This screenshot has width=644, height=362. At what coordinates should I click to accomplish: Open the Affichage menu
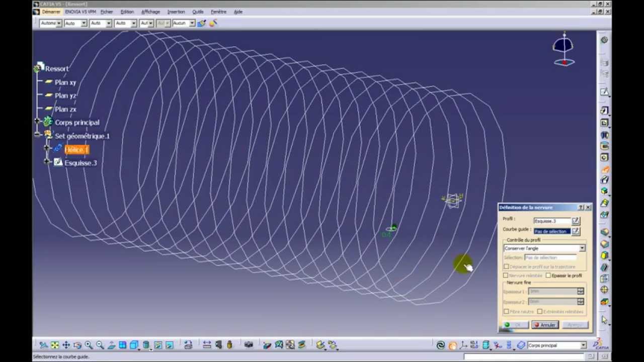(150, 12)
